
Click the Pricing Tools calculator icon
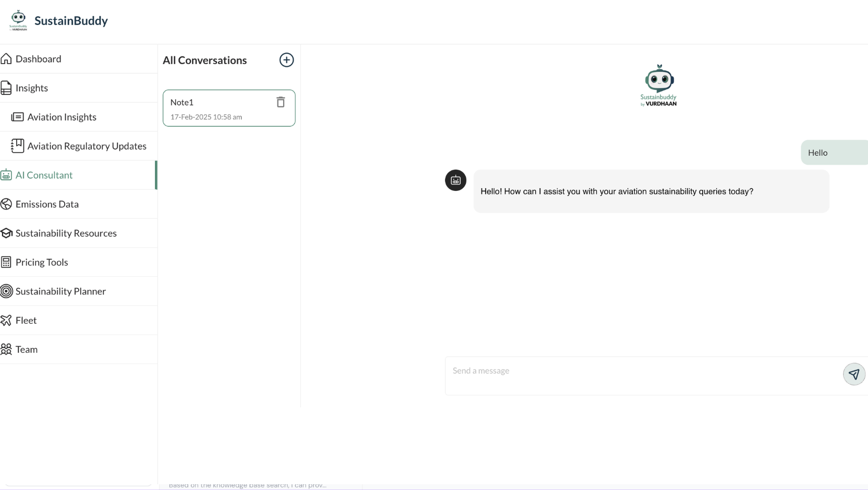pyautogui.click(x=6, y=262)
